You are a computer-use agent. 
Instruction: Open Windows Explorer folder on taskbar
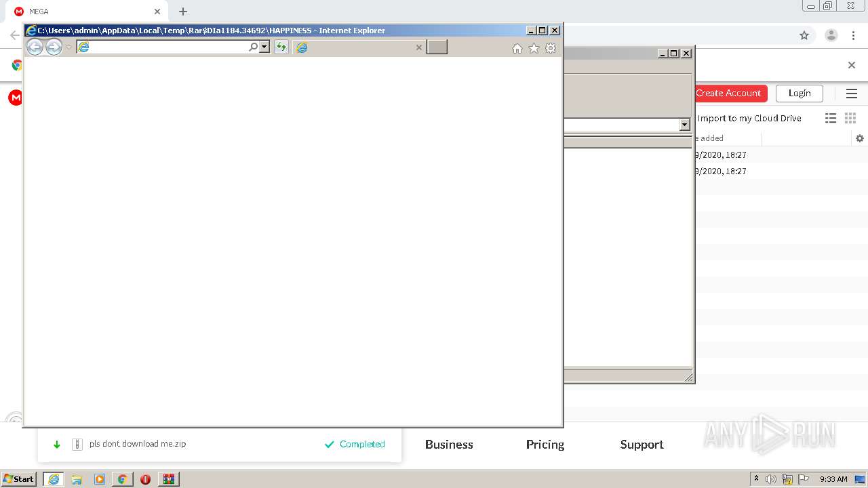[77, 479]
